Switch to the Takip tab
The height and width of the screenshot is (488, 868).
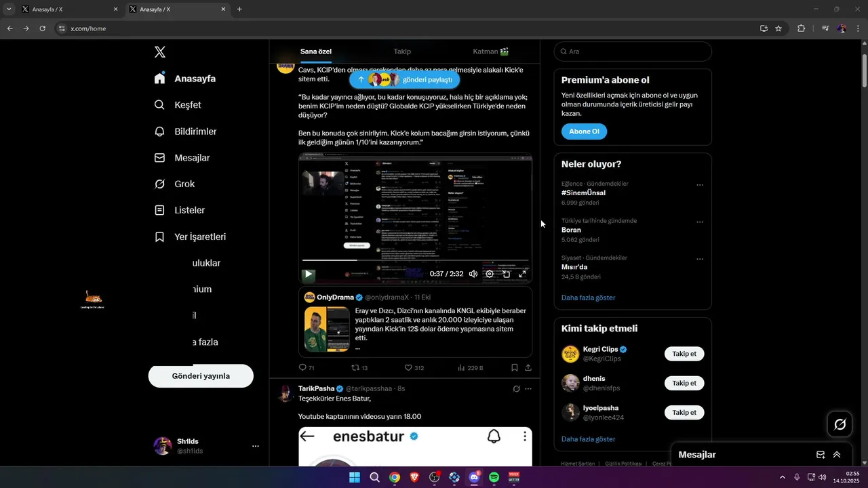pos(402,52)
